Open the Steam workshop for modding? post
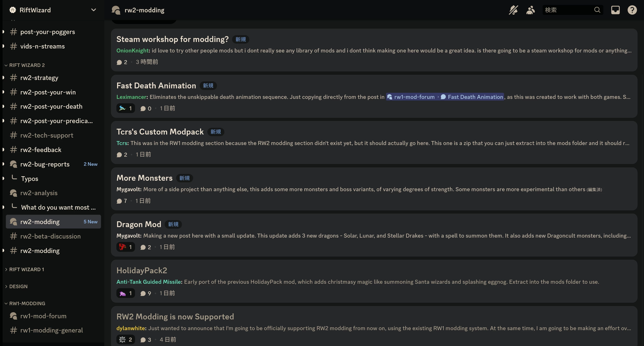Viewport: 644px width, 346px height. [173, 39]
